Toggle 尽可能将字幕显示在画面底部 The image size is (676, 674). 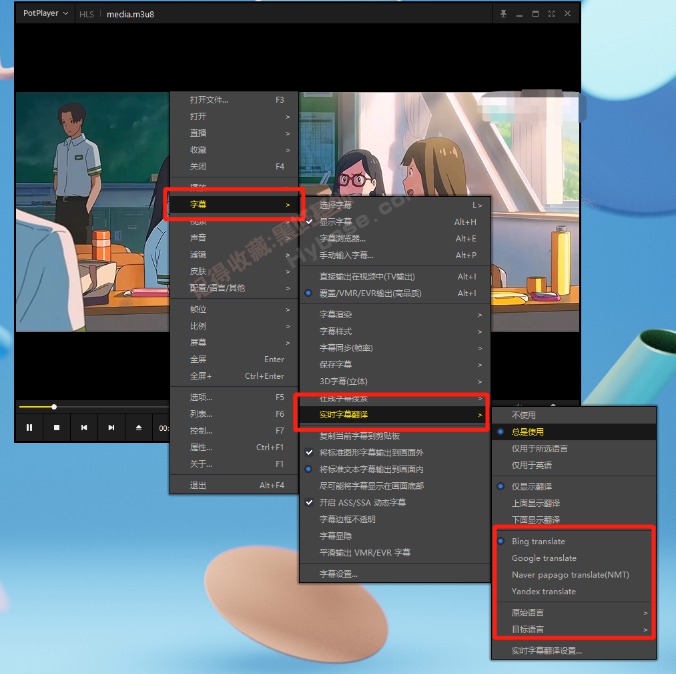(x=395, y=486)
